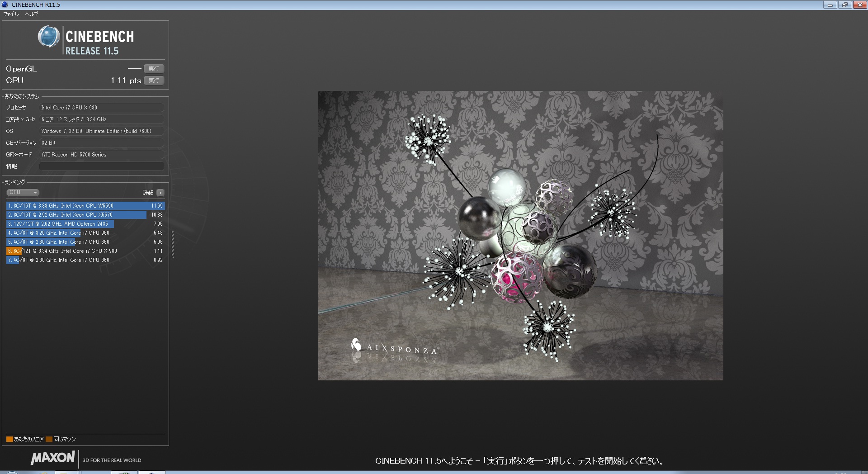The width and height of the screenshot is (868, 474).
Task: Select the Intel Xeon W5590 ranking entry
Action: click(85, 206)
